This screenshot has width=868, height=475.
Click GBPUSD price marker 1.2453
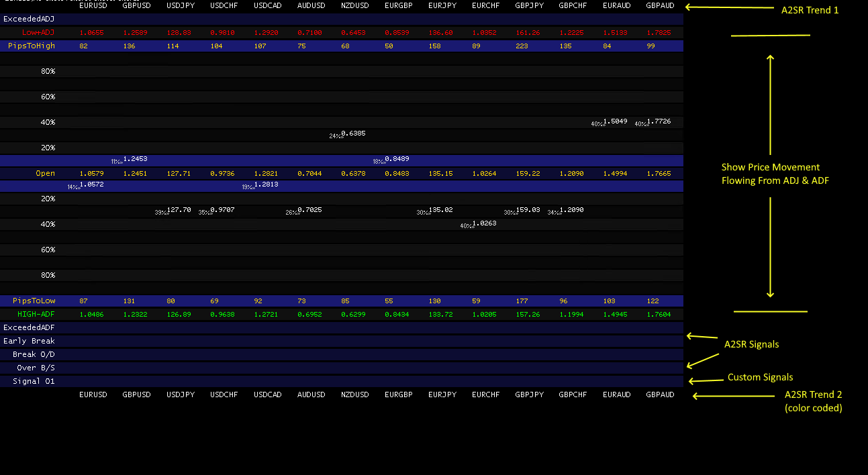pos(135,159)
